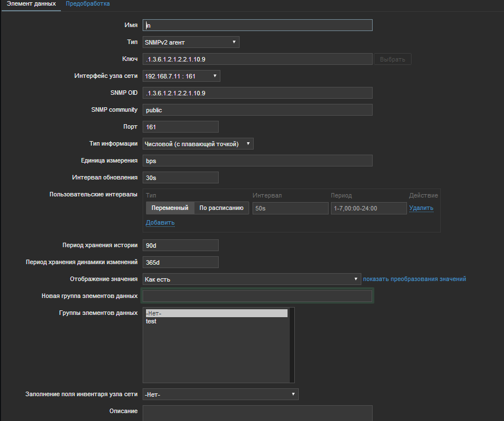
Task: Click the Период хранения истории field
Action: (180, 245)
